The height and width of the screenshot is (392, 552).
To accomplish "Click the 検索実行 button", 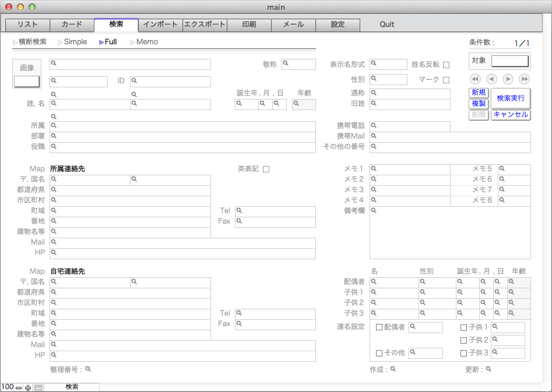I will click(511, 98).
